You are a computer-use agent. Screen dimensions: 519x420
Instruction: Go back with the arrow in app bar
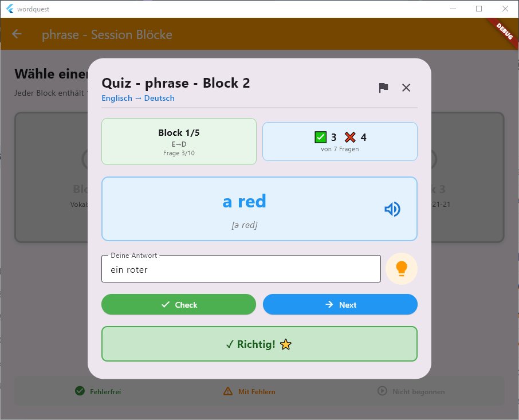(17, 34)
